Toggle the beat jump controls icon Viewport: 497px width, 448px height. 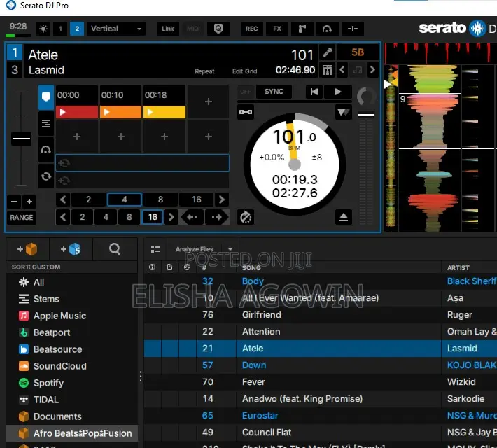click(353, 29)
